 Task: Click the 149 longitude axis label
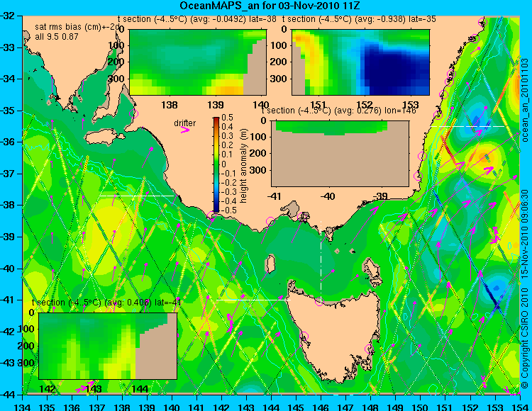coord(396,407)
